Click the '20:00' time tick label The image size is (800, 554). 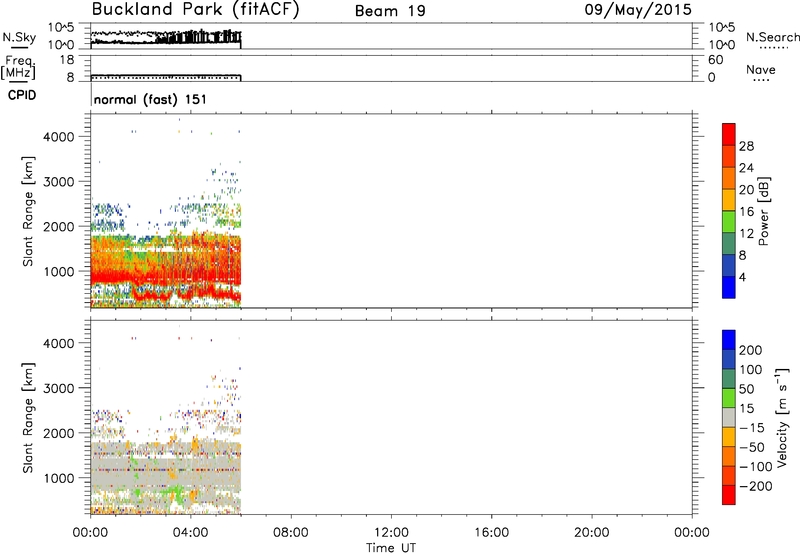[592, 533]
